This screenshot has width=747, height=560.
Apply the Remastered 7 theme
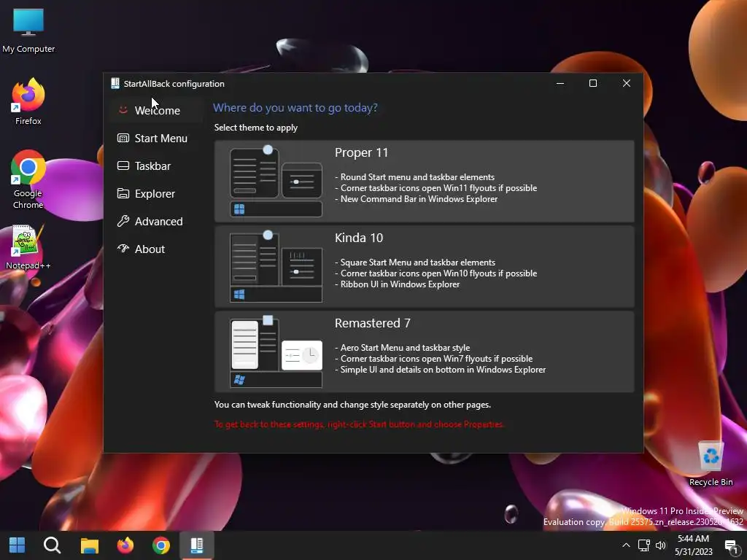point(424,351)
